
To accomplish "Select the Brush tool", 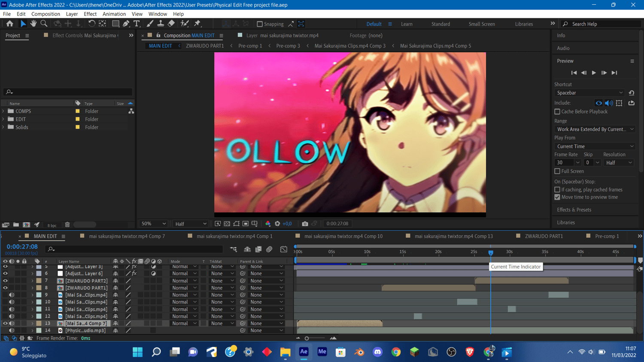I will [150, 24].
